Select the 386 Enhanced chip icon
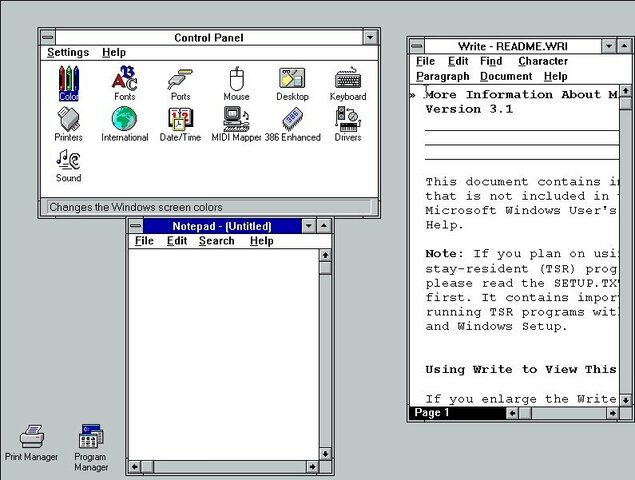 292,124
